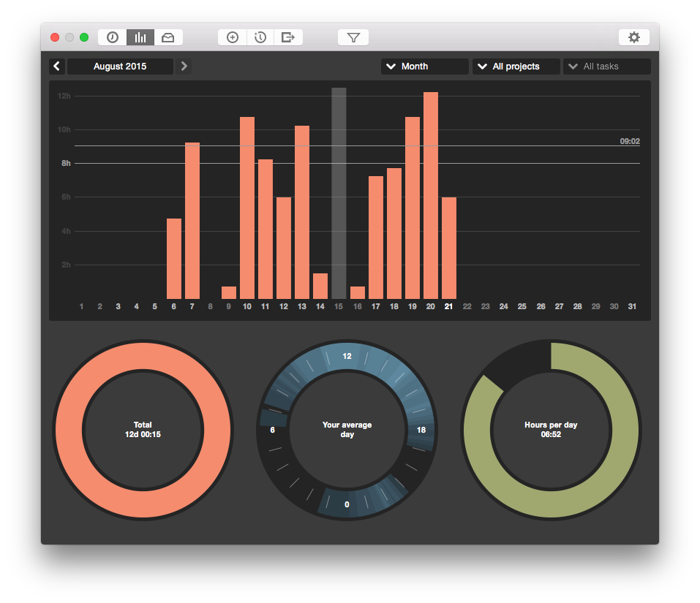Open the timer clock view
This screenshot has width=700, height=603.
point(113,37)
